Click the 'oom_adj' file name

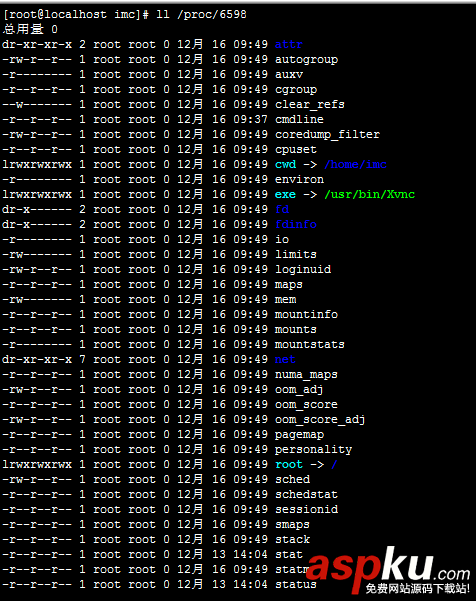click(x=299, y=389)
